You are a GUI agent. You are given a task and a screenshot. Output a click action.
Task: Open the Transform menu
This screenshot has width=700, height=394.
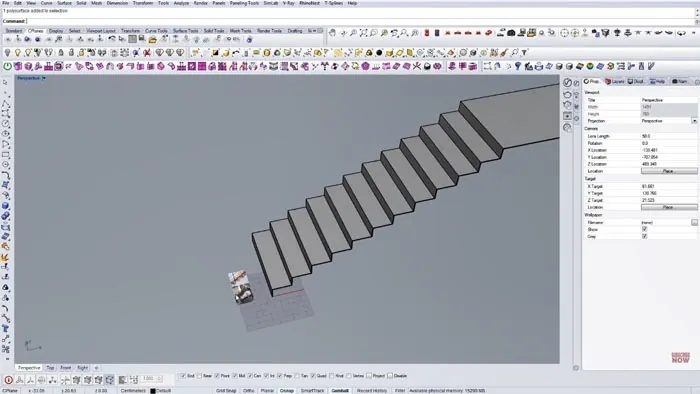[x=143, y=3]
